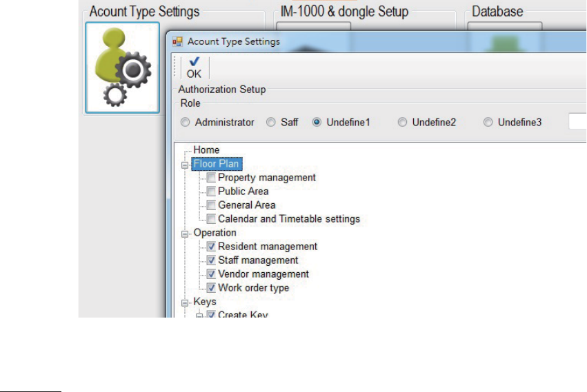Check the Public Area permission

(x=211, y=191)
